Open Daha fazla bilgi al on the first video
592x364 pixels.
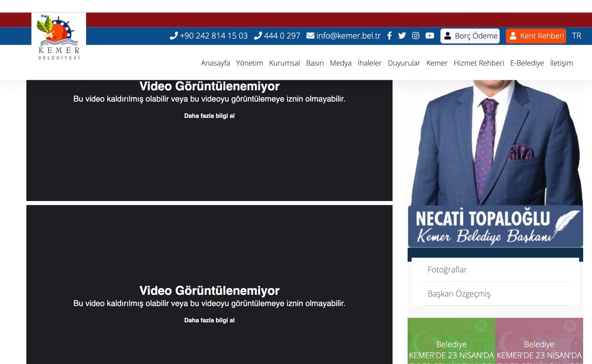[x=209, y=116]
